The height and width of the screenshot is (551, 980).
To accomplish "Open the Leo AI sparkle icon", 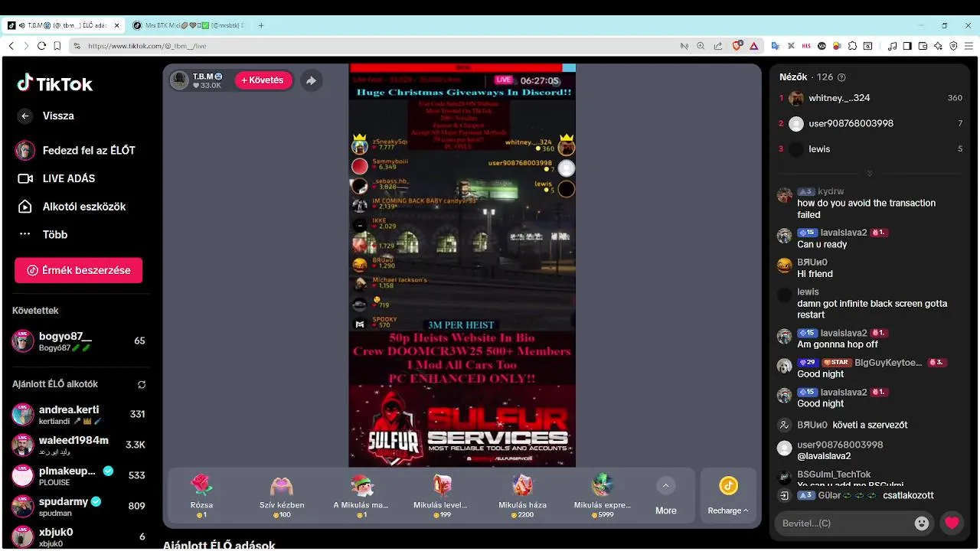I will pyautogui.click(x=938, y=46).
